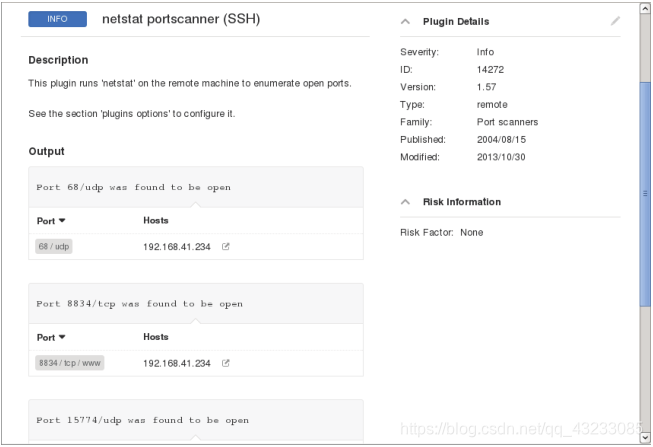Open external link icon for port 68/udp host
The width and height of the screenshot is (653, 447).
pos(225,247)
